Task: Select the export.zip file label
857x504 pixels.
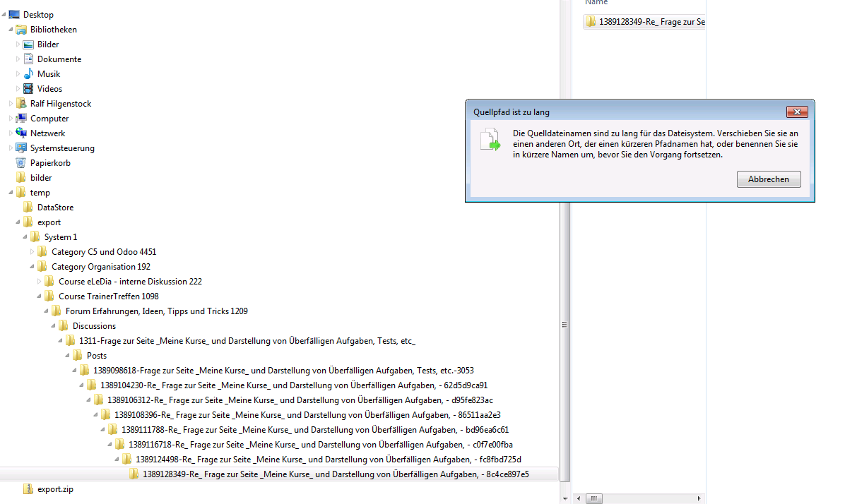Action: [55, 489]
